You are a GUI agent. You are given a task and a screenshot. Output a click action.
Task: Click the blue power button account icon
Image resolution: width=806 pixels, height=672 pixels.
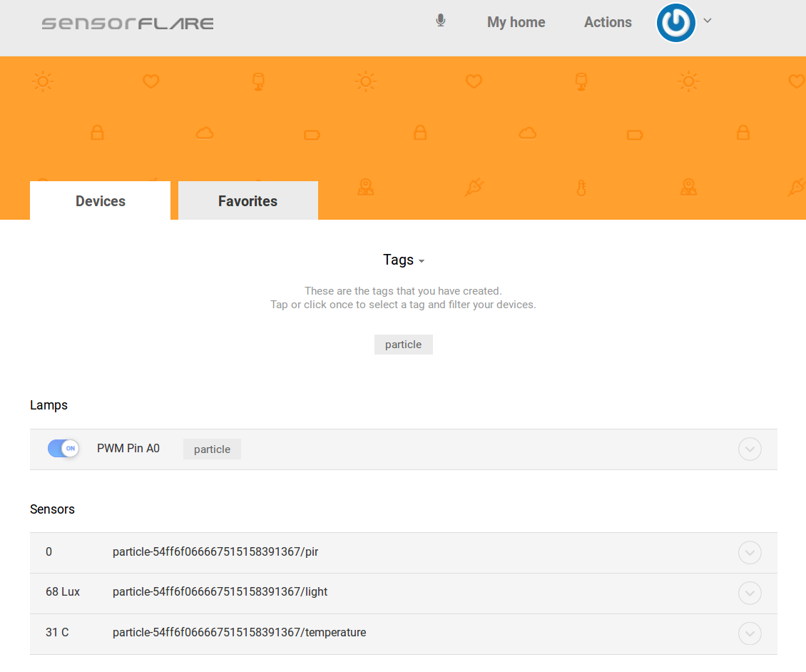tap(675, 22)
